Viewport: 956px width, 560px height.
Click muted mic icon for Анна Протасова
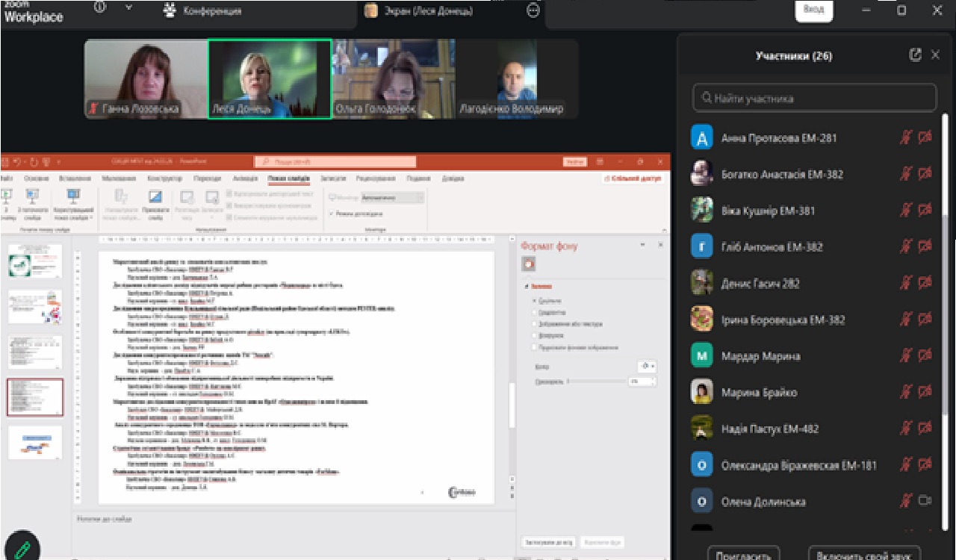[905, 138]
